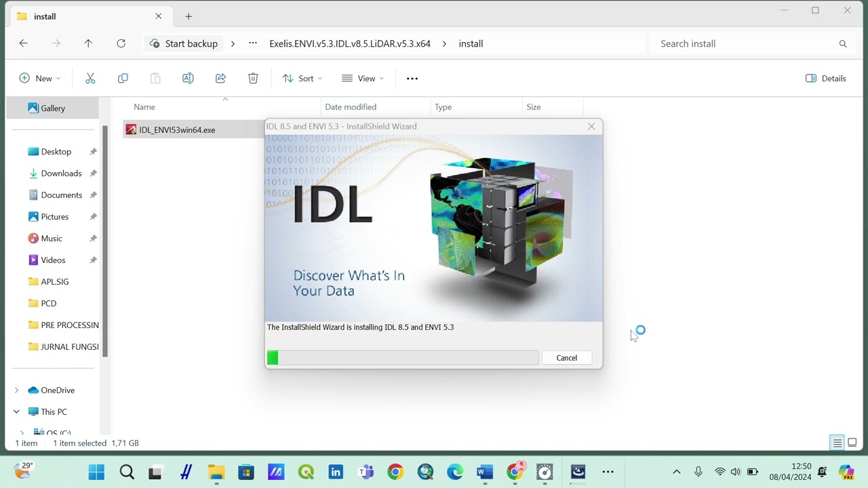Open taskbar Search
The width and height of the screenshot is (868, 488).
(x=126, y=472)
